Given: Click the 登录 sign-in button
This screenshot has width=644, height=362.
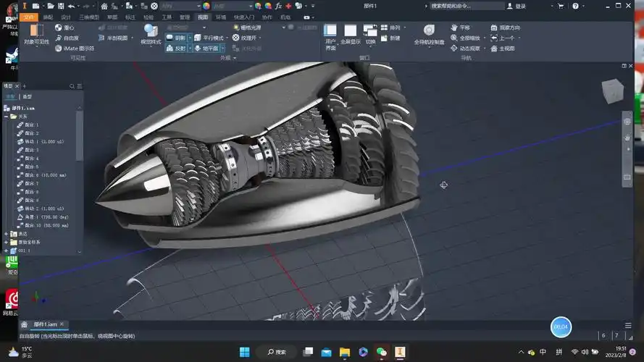Looking at the screenshot, I should coord(519,6).
